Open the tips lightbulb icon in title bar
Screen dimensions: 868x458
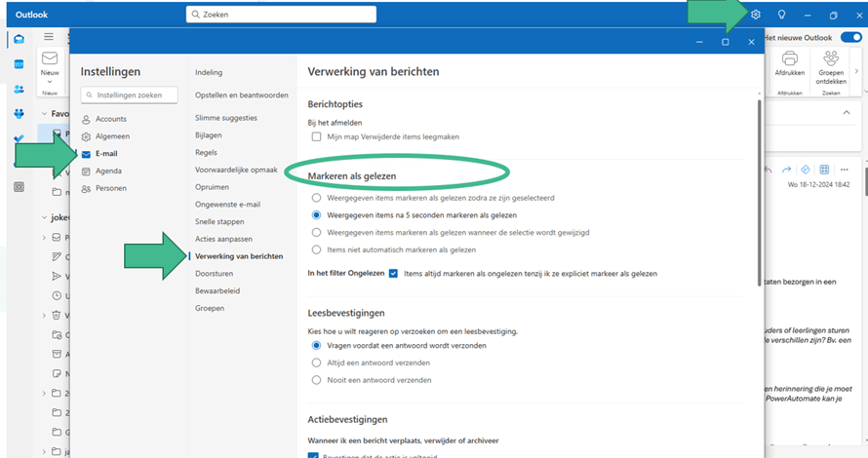pos(781,15)
